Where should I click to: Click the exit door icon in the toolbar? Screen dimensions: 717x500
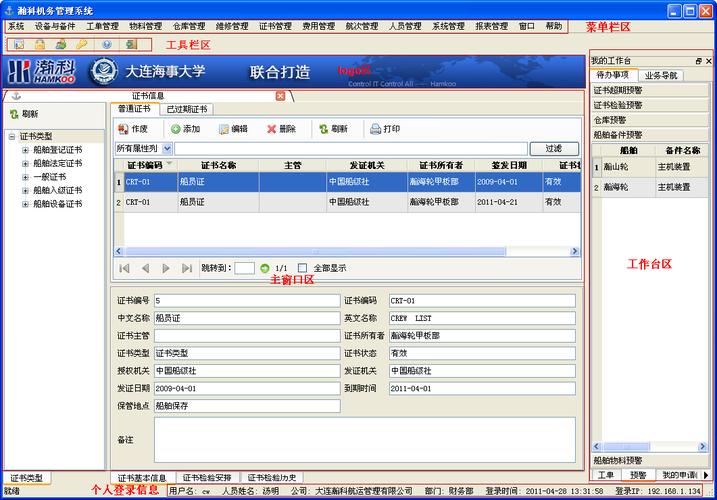click(131, 44)
